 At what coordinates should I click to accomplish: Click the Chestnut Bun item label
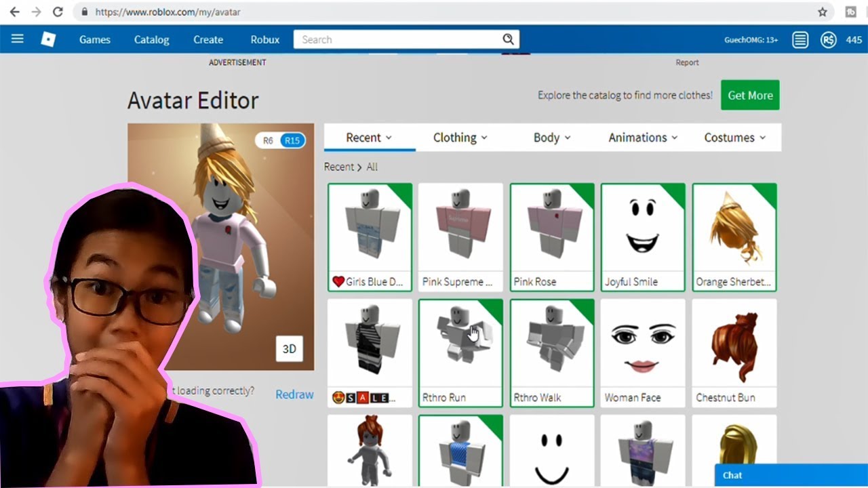(x=726, y=398)
